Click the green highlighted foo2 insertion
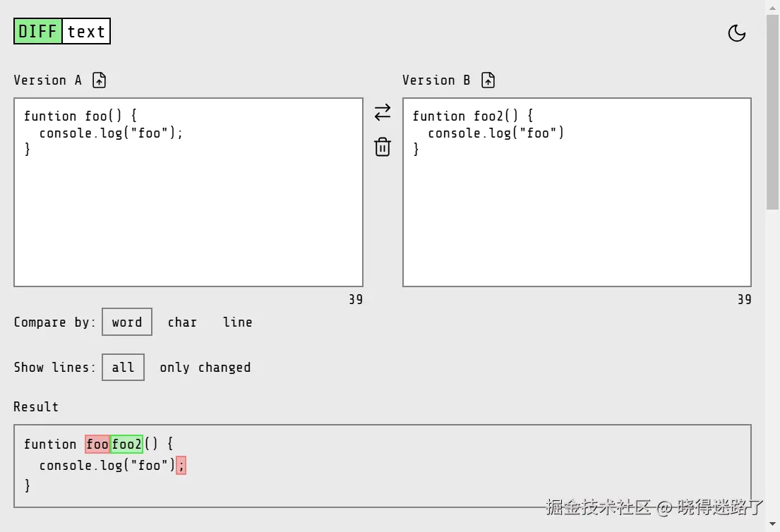The image size is (780, 532). pyautogui.click(x=127, y=444)
